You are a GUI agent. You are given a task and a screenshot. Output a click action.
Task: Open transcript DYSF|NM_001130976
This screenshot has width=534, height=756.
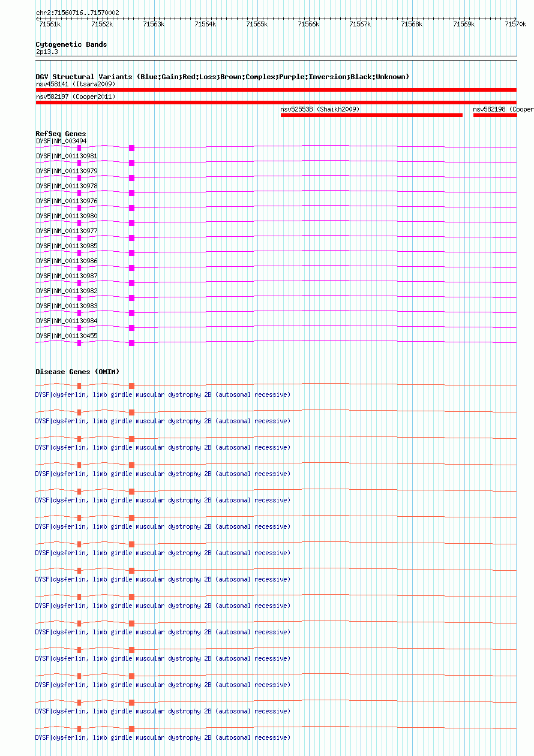67,201
